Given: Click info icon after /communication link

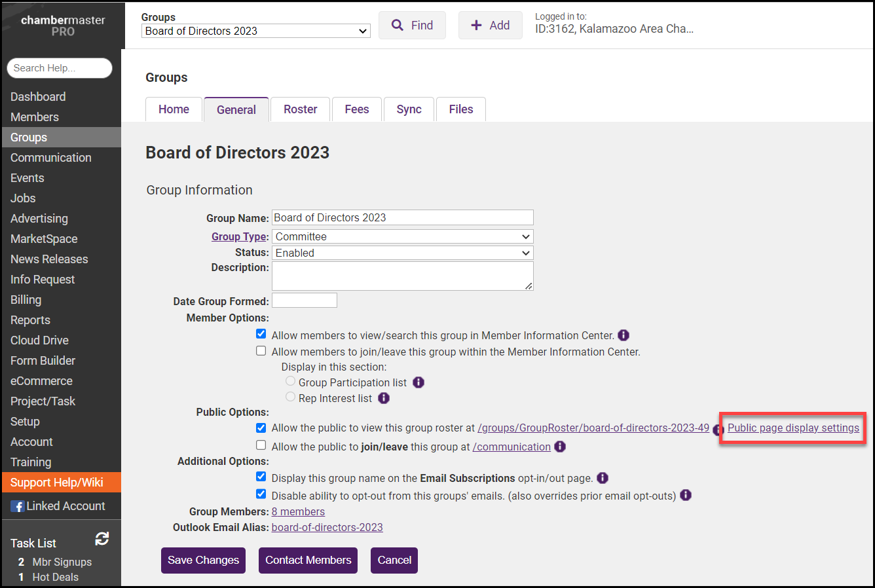Looking at the screenshot, I should (x=560, y=447).
